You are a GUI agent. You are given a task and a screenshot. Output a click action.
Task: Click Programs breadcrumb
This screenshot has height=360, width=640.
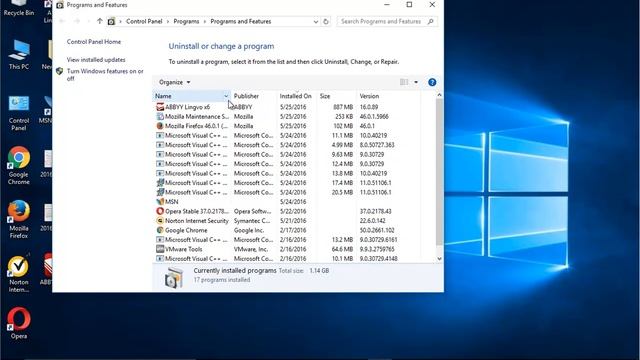(x=187, y=21)
